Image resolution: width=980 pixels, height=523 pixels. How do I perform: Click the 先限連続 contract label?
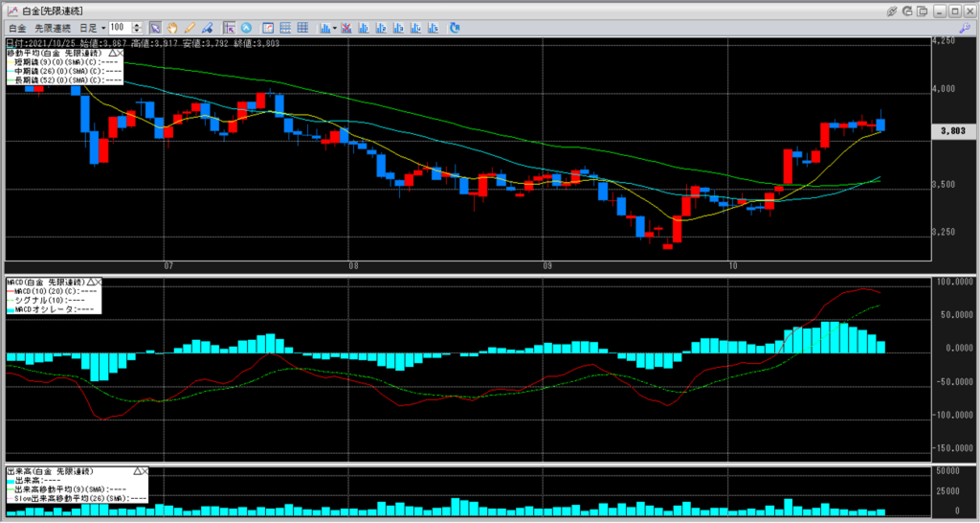point(53,28)
